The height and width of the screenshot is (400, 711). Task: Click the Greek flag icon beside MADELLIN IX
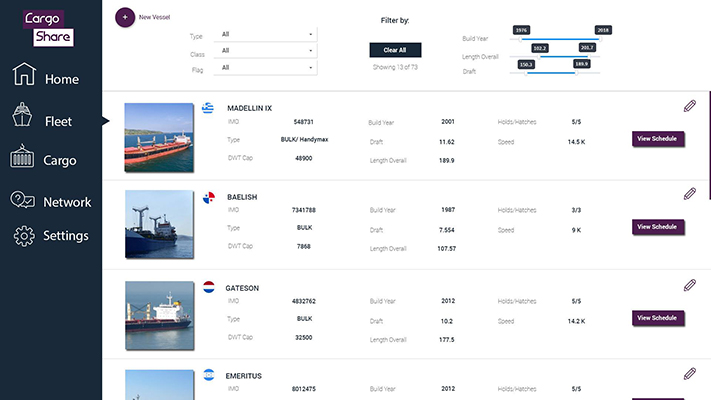coord(208,108)
